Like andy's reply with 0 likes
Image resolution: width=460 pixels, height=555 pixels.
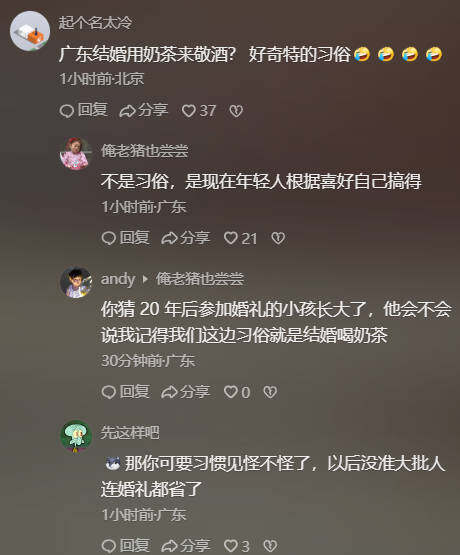[237, 392]
